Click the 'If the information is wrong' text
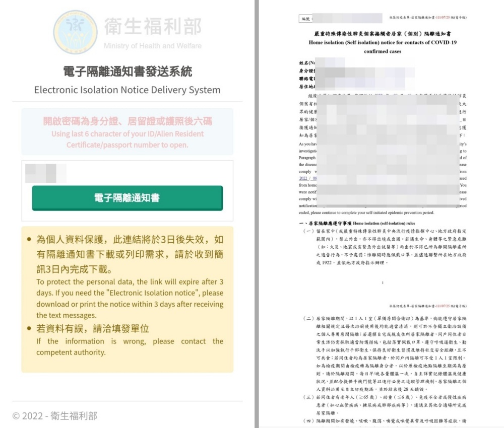 coord(130,347)
